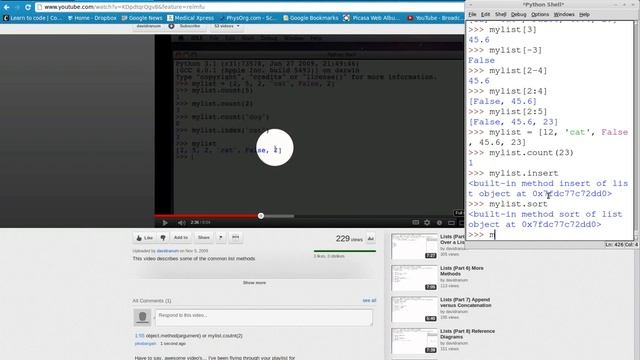The height and width of the screenshot is (360, 640).
Task: Click 'mylist.sort' line in shell
Action: click(x=518, y=204)
